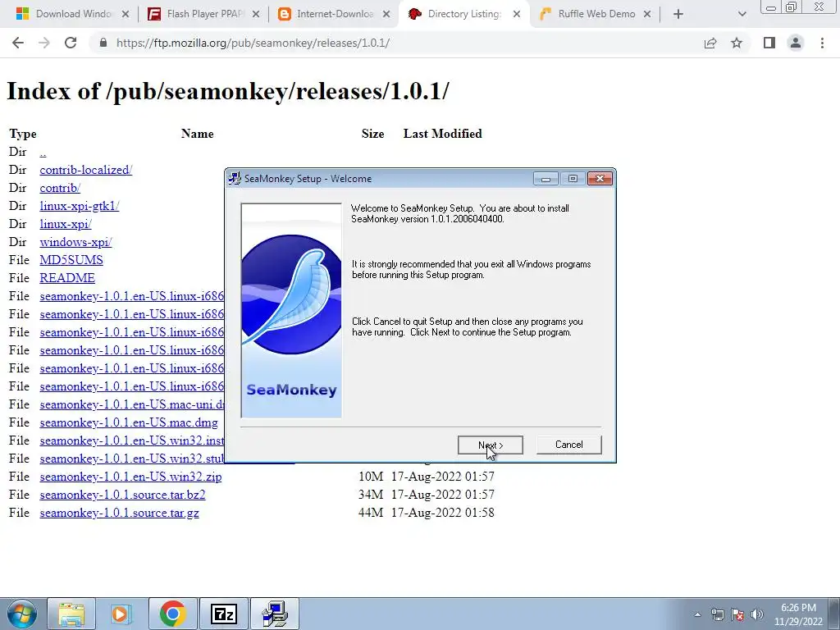840x630 pixels.
Task: Click the 10M size of win32.zip
Action: coord(371,477)
